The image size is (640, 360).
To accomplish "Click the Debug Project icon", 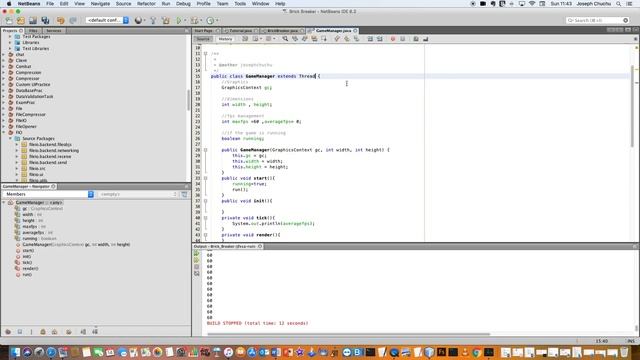I will (x=194, y=20).
